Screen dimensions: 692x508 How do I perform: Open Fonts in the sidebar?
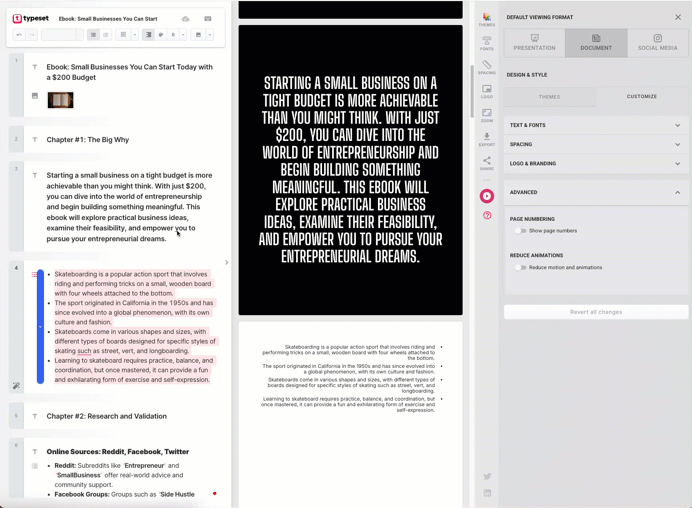click(487, 43)
